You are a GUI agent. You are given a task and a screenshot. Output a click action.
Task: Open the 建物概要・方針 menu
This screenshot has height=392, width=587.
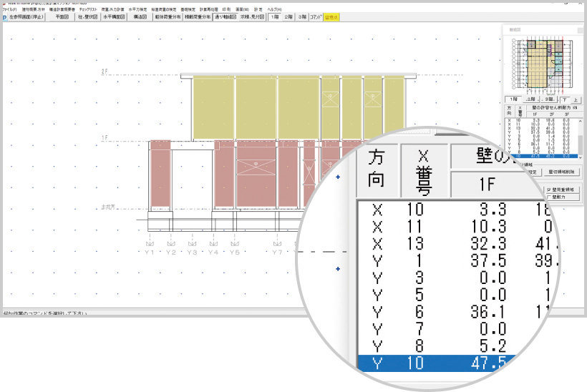click(x=34, y=9)
